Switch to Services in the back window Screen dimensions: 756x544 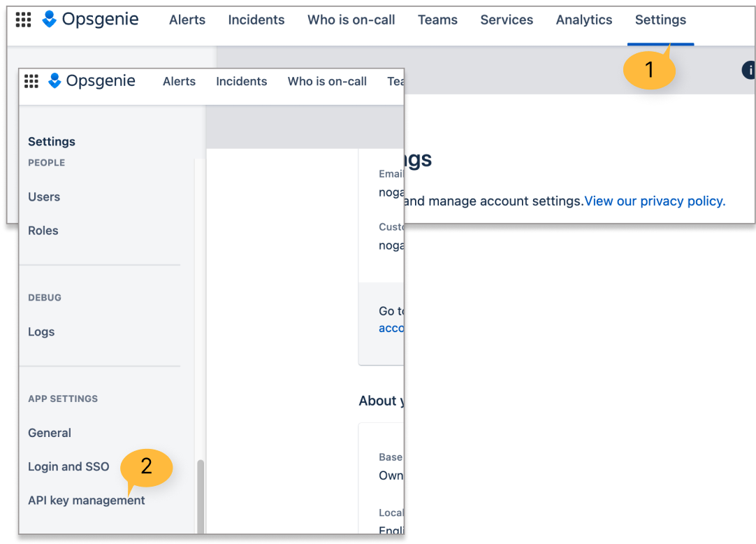(x=507, y=20)
